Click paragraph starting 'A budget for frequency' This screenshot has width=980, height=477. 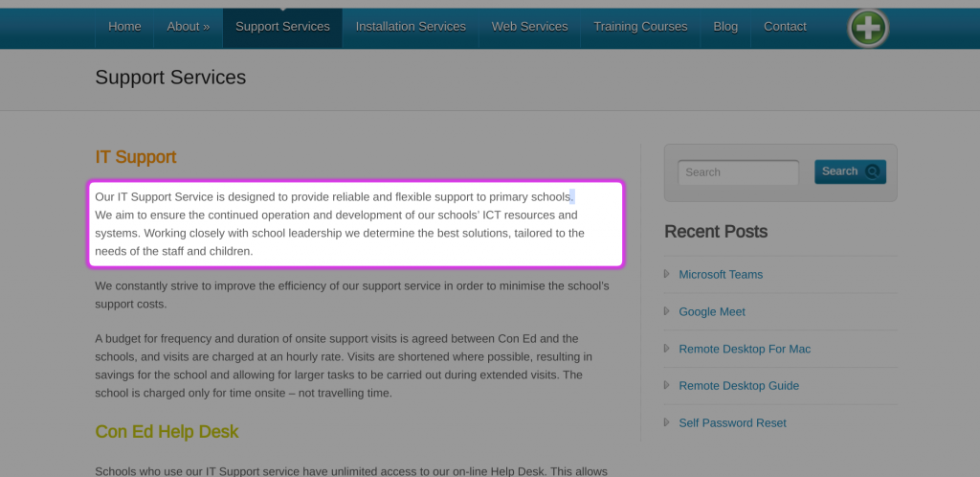(344, 366)
